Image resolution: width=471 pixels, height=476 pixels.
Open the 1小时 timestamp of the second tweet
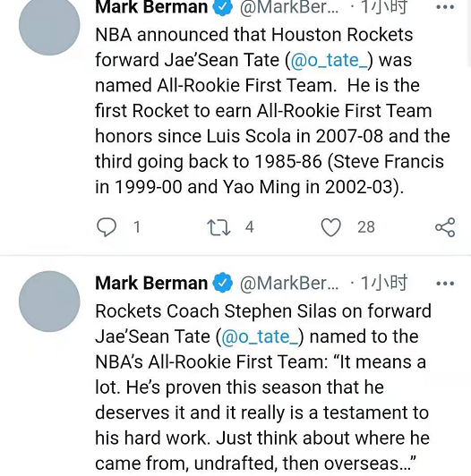click(x=383, y=283)
